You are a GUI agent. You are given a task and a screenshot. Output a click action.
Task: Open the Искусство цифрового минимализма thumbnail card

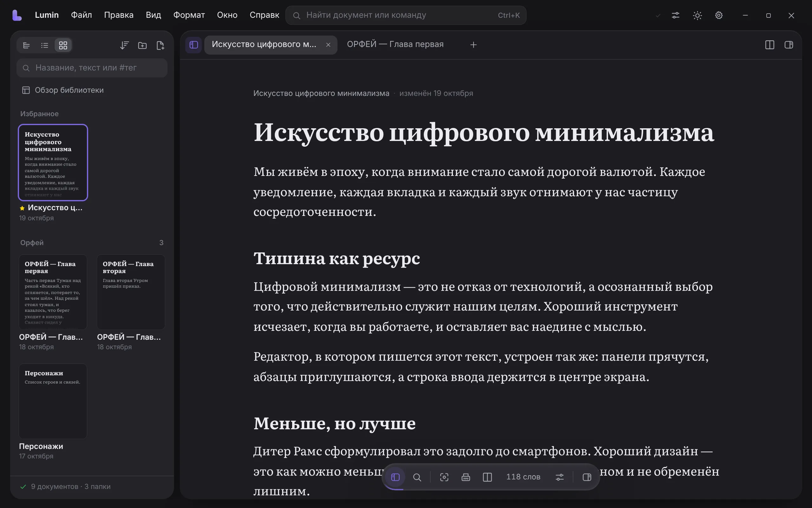(53, 162)
